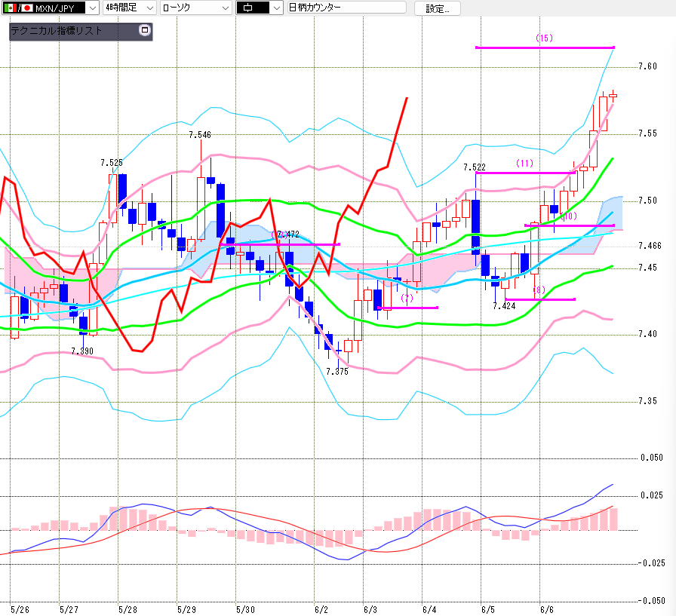This screenshot has height=616, width=676.
Task: Click the 6/5 date label
Action: pyautogui.click(x=488, y=609)
